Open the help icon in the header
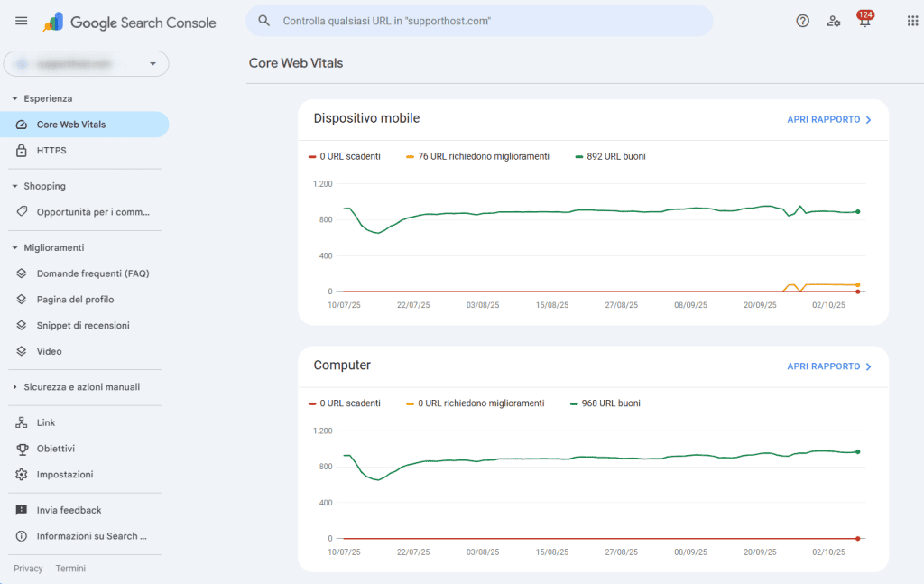Image resolution: width=924 pixels, height=584 pixels. (x=802, y=20)
